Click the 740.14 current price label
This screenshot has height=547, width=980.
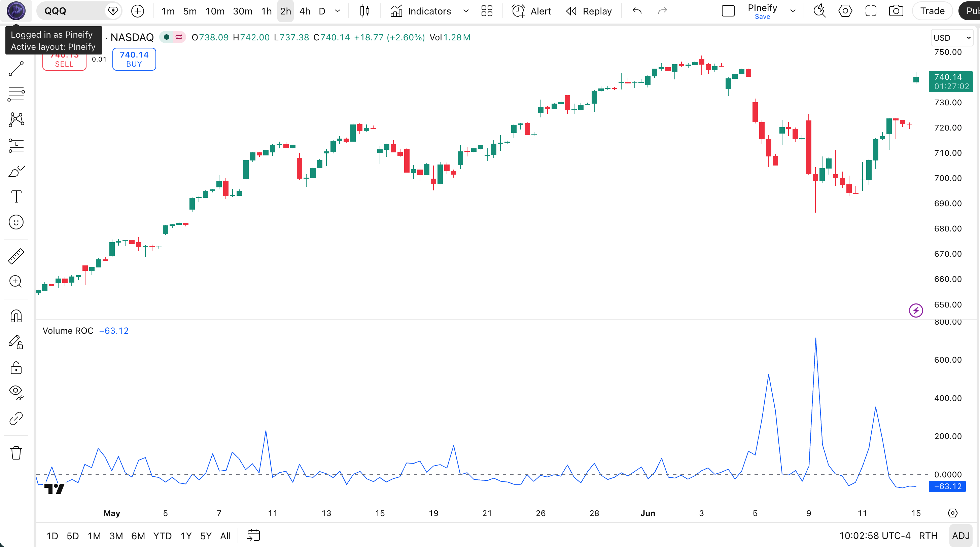[x=951, y=81]
